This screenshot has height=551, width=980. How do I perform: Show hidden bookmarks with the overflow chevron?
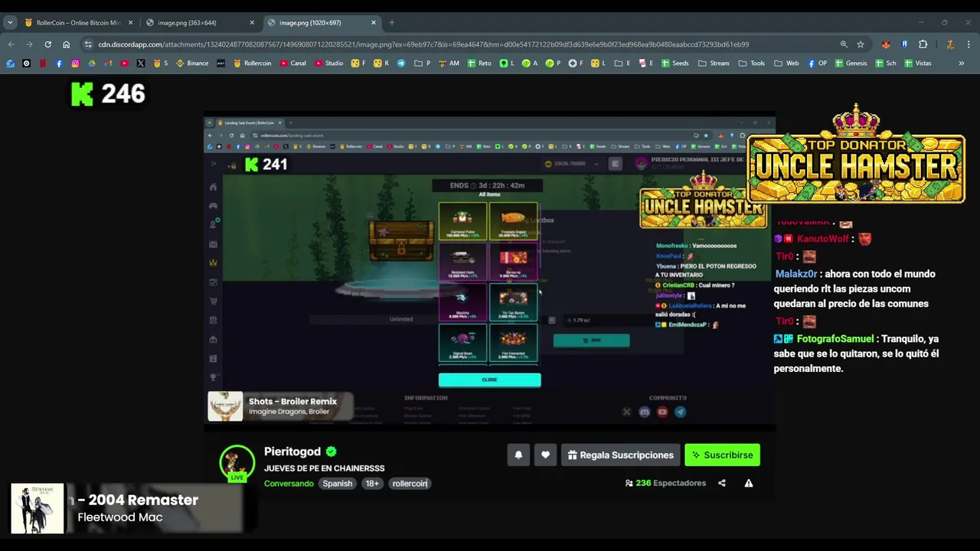click(x=962, y=64)
